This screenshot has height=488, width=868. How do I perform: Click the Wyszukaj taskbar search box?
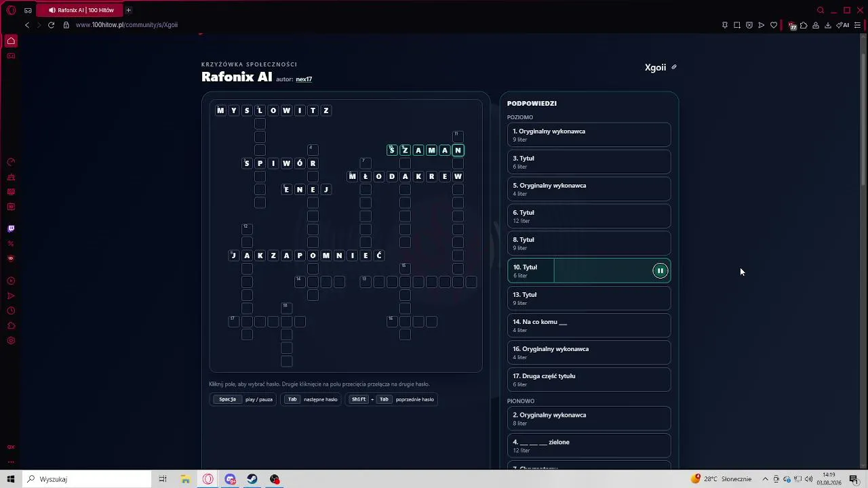(x=88, y=479)
